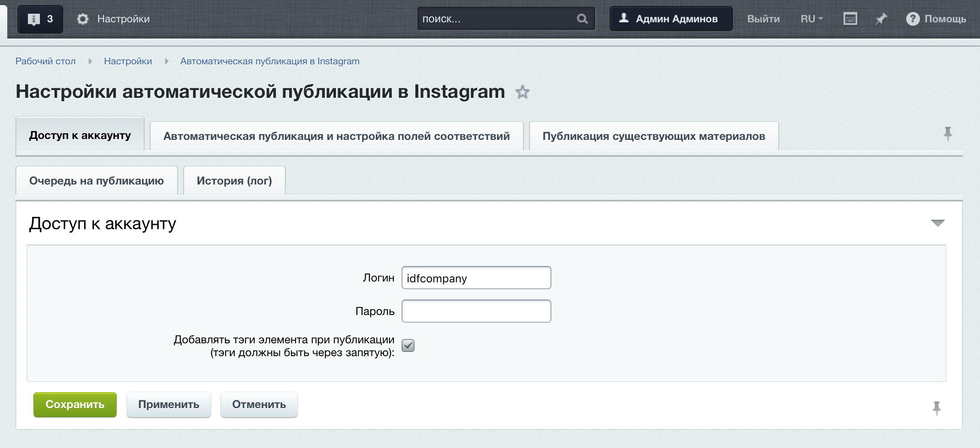Collapse the Доступ к аккаунту section arrow
Viewport: 980px width, 448px height.
tap(938, 223)
